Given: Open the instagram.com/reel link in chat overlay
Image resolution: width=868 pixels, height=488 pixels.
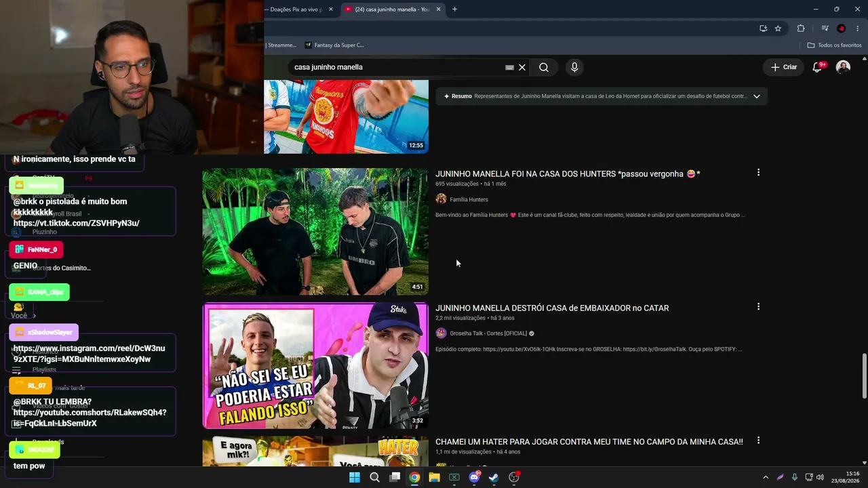Looking at the screenshot, I should [x=90, y=354].
